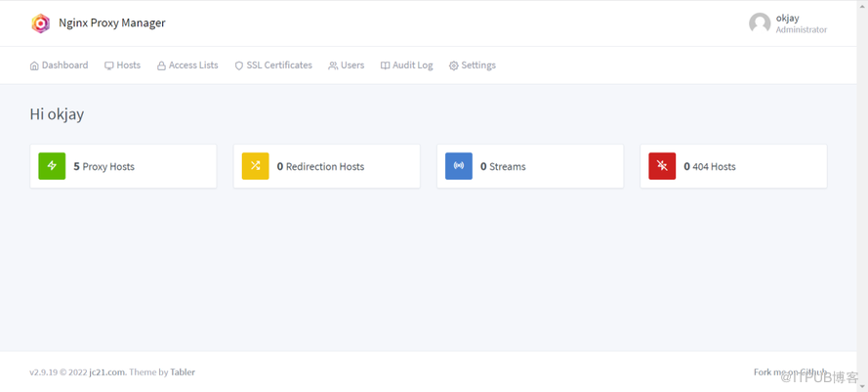Click the red 404 Hosts icon
868x392 pixels.
point(661,166)
